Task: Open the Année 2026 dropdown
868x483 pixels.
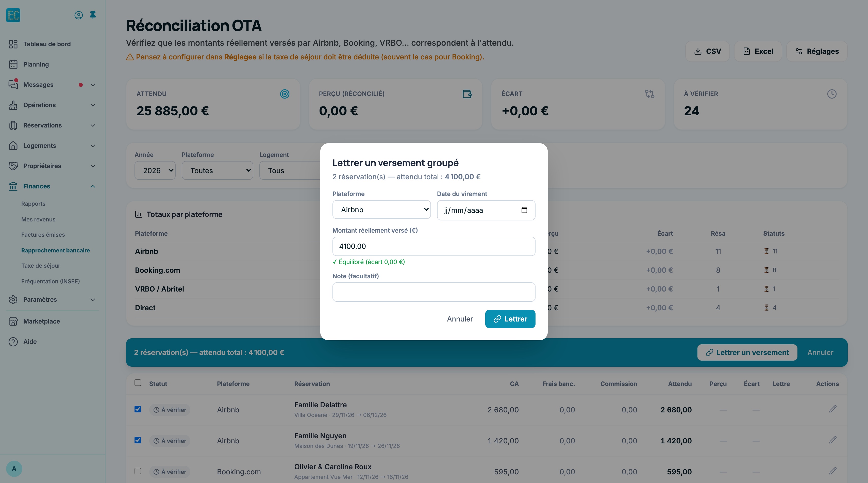Action: point(155,171)
